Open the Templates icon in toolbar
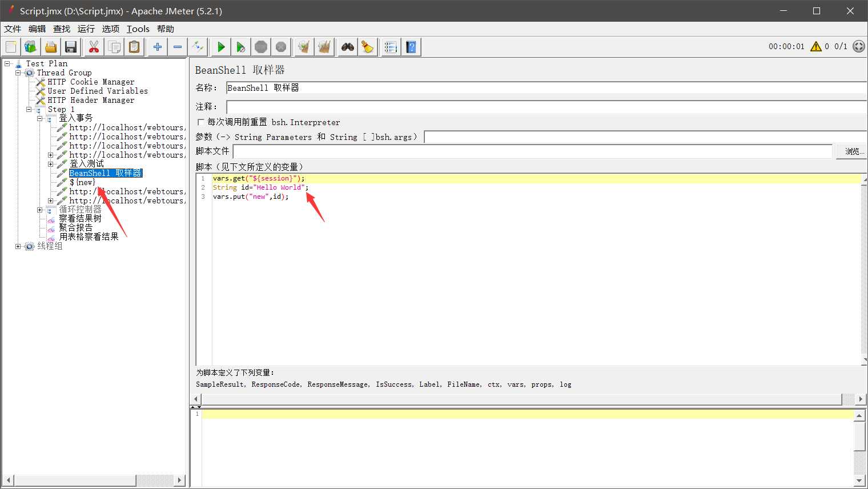Viewport: 868px width, 489px height. coord(30,47)
